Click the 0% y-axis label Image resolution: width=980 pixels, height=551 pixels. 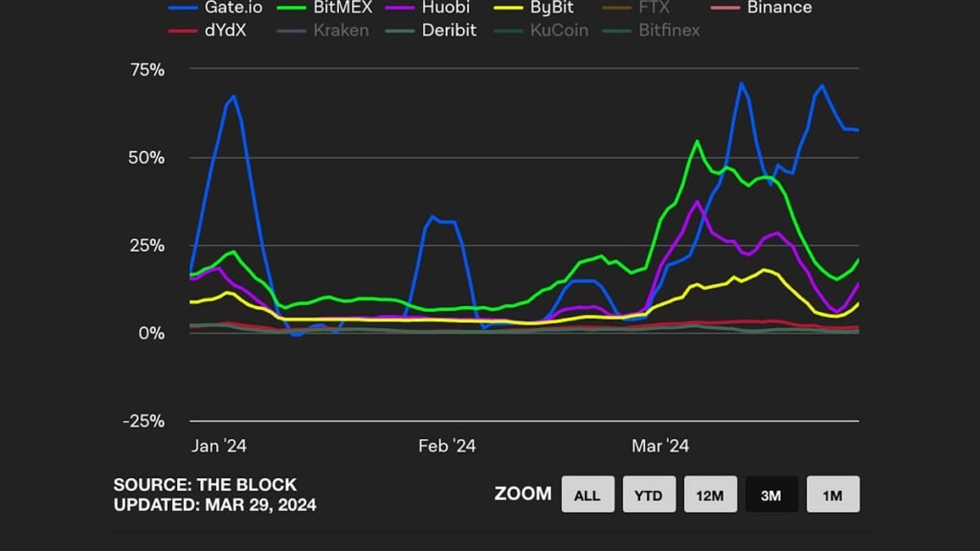pos(151,334)
